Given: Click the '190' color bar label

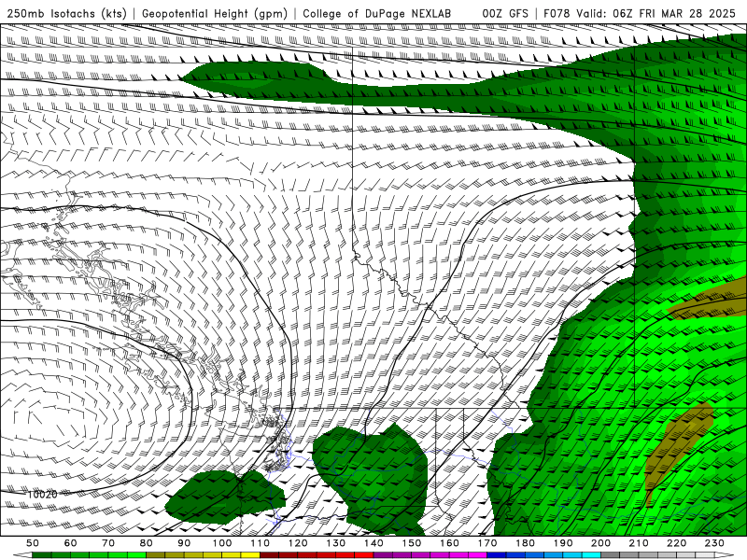Looking at the screenshot, I should [x=563, y=543].
